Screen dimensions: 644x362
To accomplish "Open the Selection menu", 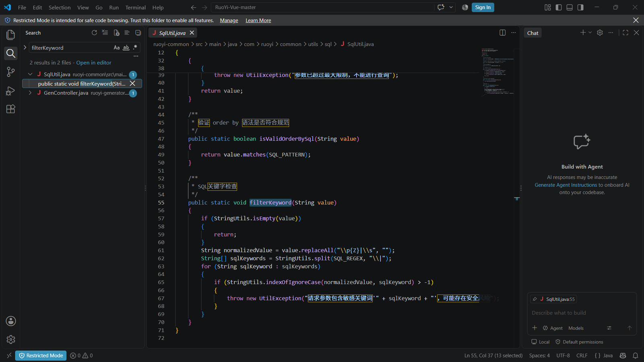I will [x=60, y=7].
